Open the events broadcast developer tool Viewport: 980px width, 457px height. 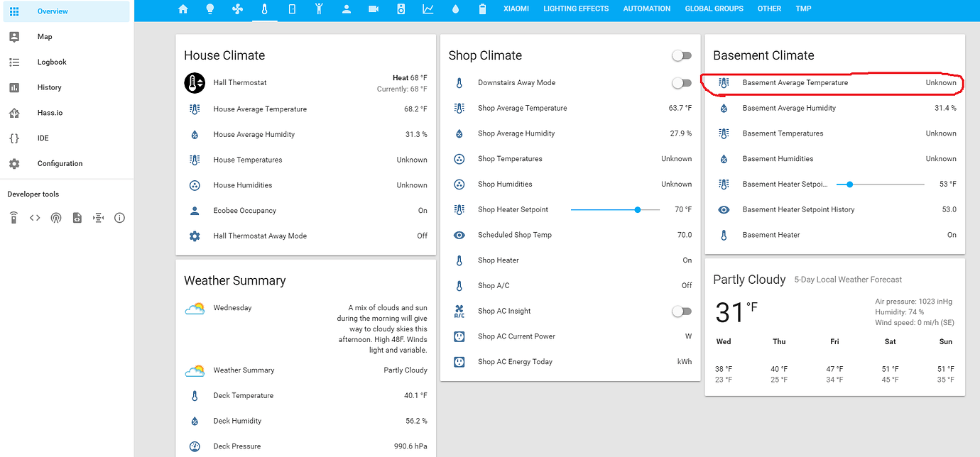pos(56,217)
